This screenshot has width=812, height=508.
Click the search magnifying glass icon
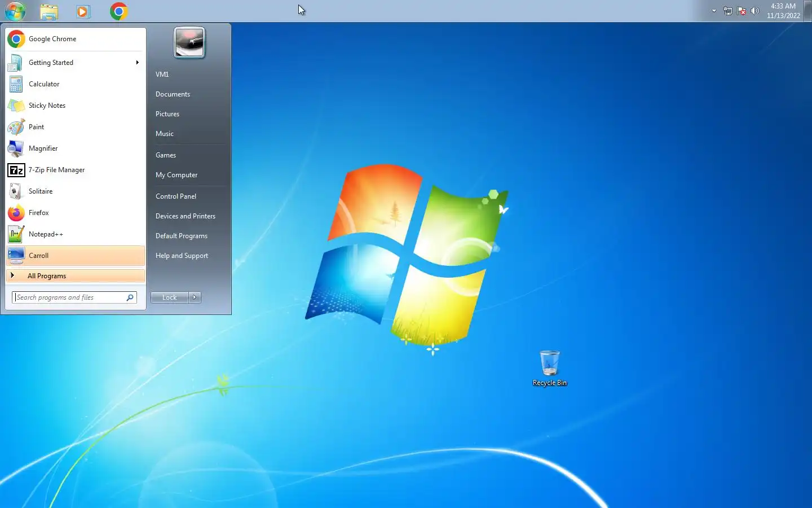coord(130,297)
